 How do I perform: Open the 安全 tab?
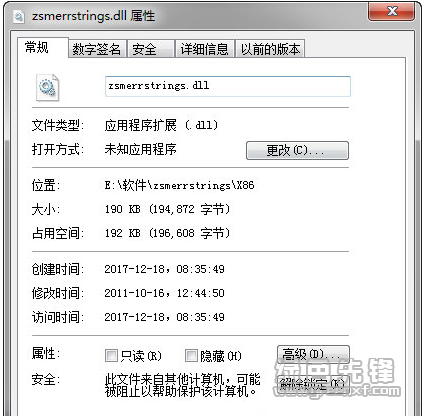[x=151, y=49]
